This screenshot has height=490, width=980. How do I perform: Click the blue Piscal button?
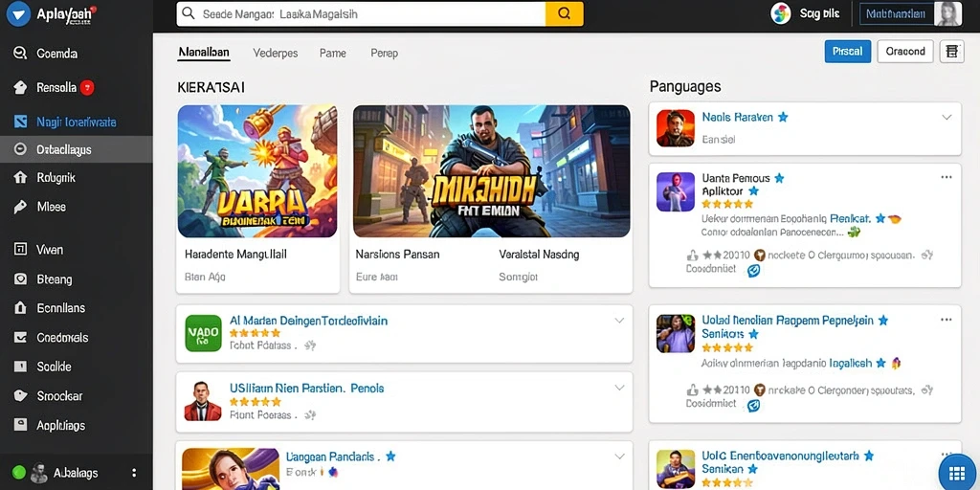pos(848,52)
